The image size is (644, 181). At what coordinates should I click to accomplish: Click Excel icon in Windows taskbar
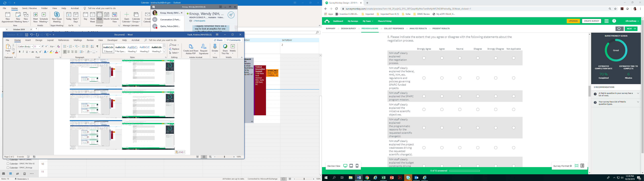383,178
